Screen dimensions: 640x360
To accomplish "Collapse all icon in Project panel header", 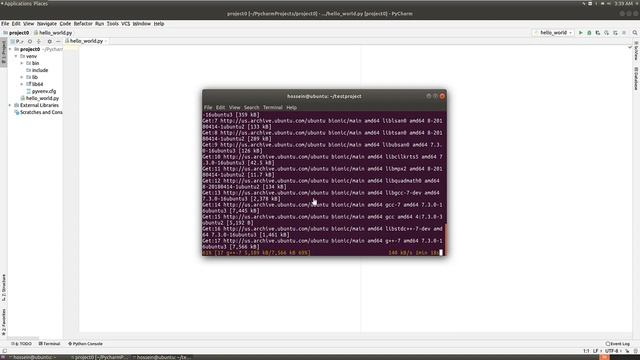I will [x=39, y=41].
